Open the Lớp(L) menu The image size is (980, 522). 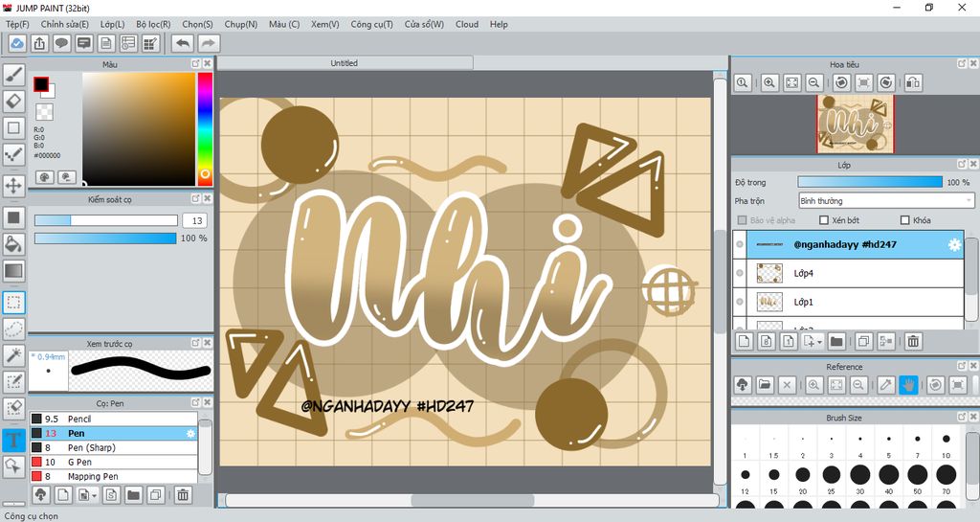tap(113, 24)
